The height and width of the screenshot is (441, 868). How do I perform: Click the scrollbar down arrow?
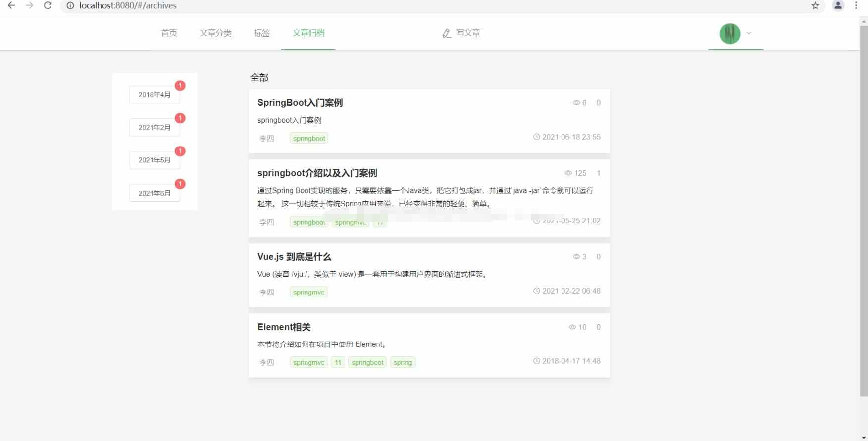[864, 437]
